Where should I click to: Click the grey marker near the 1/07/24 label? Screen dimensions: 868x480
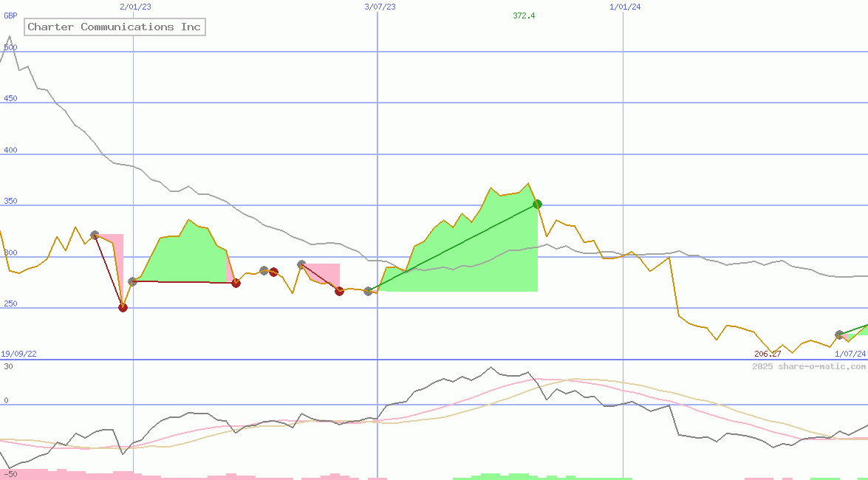tap(839, 335)
